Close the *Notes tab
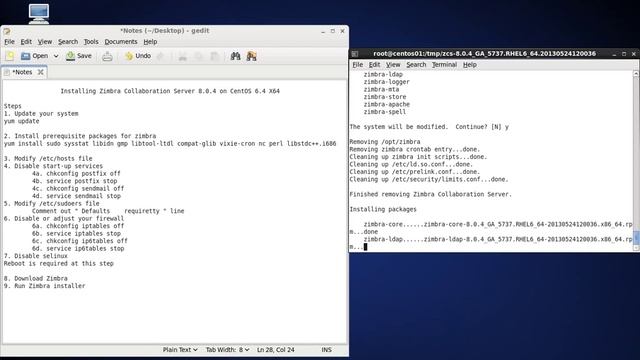The height and width of the screenshot is (360, 640). pos(40,72)
